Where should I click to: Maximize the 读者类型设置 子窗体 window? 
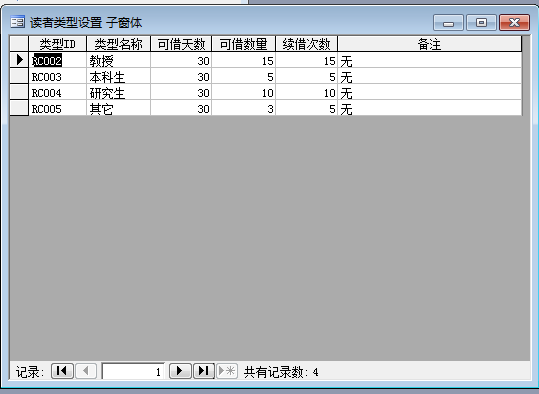click(481, 23)
